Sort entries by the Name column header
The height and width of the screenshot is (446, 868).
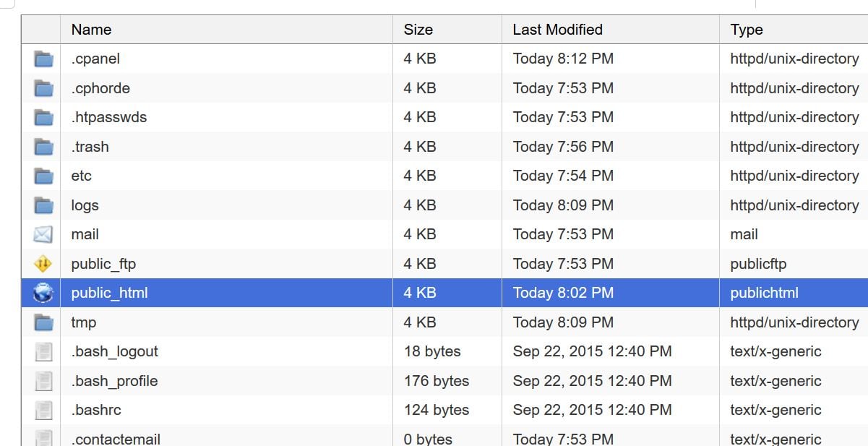[x=91, y=30]
